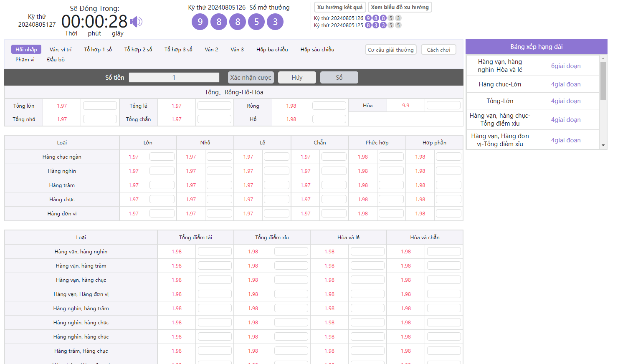This screenshot has width=633, height=364.
Task: Open Cách chơi instructions
Action: tap(438, 50)
